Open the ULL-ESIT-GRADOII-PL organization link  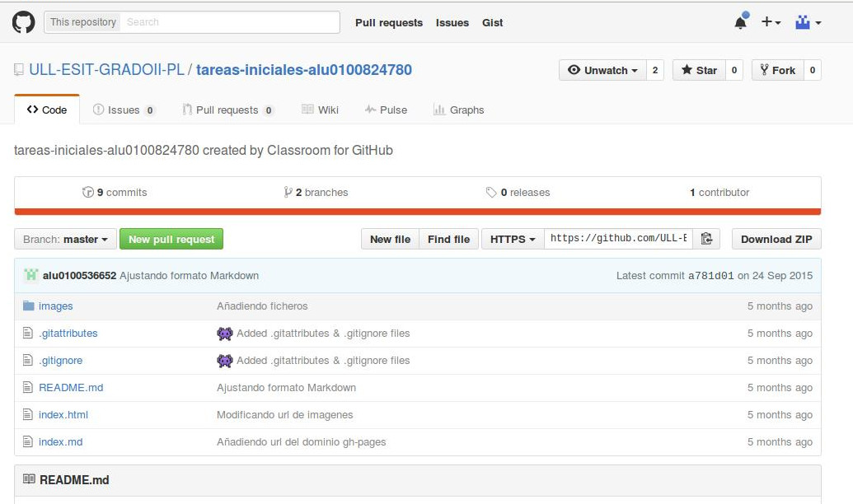pos(106,70)
